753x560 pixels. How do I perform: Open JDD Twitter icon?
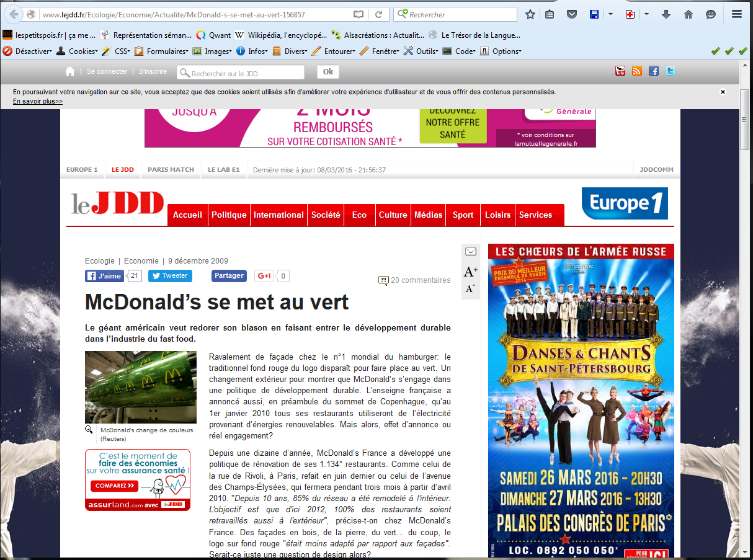tap(671, 71)
